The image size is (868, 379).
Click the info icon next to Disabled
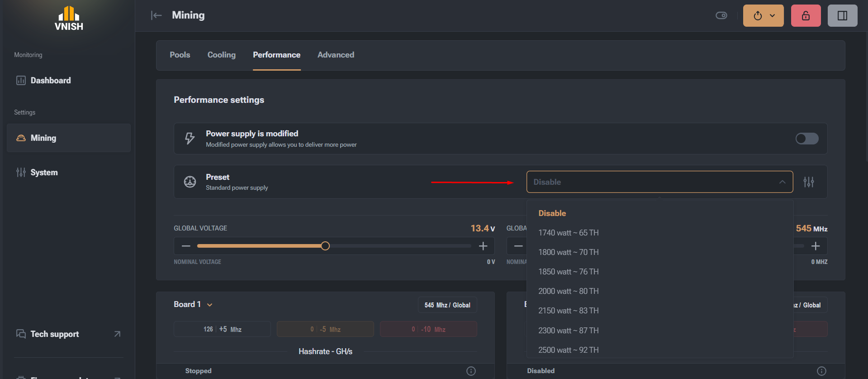pyautogui.click(x=821, y=371)
